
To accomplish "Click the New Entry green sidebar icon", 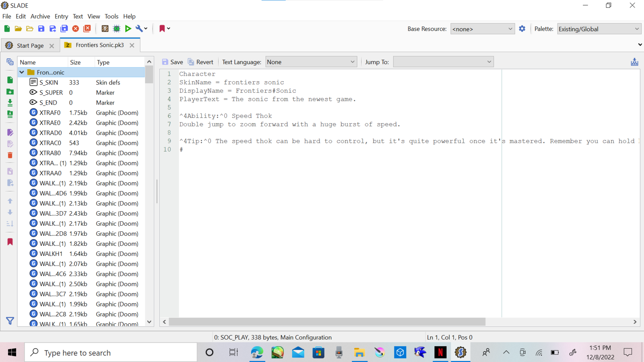I will click(x=10, y=80).
